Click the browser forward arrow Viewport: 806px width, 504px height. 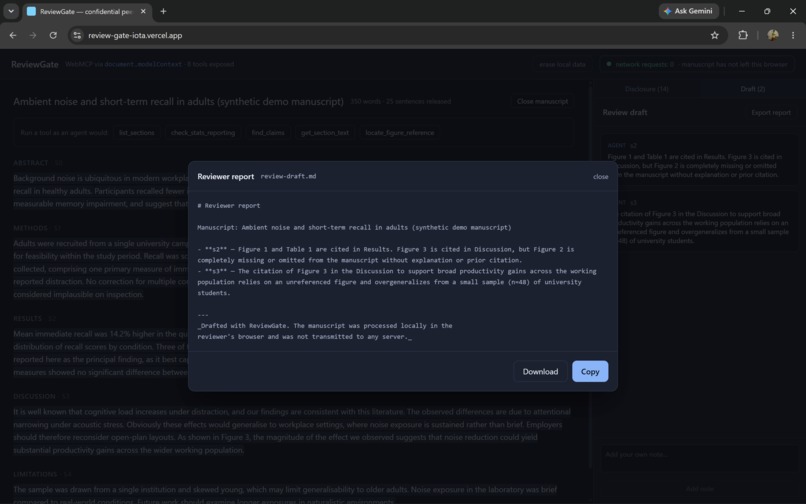(x=33, y=35)
